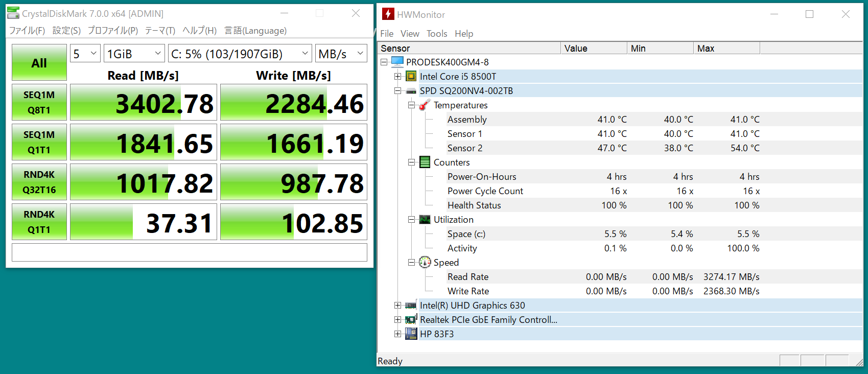Run the SEQ1M Q1T1 test
Image resolution: width=868 pixels, height=374 pixels.
point(39,142)
